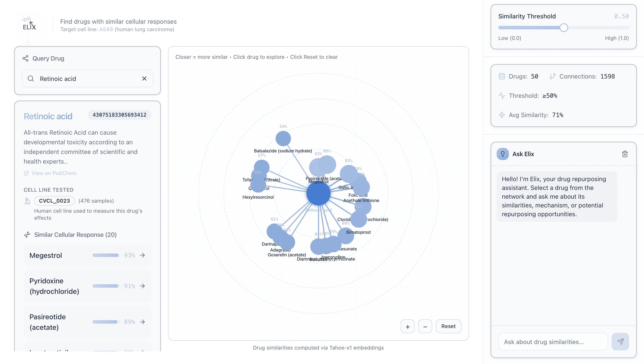Open Pasireotide (acetate) arrow
Image resolution: width=644 pixels, height=364 pixels.
pos(143,322)
